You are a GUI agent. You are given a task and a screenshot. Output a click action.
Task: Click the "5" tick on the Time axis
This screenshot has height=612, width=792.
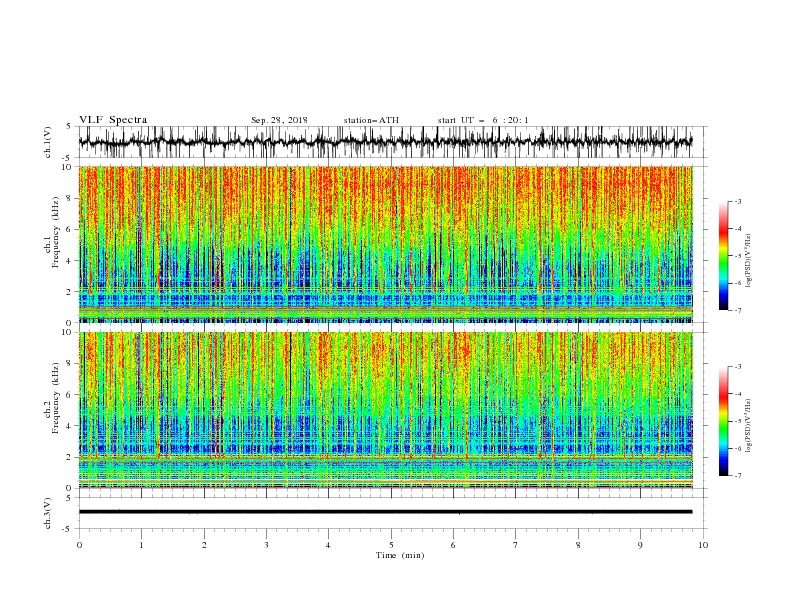tap(391, 545)
